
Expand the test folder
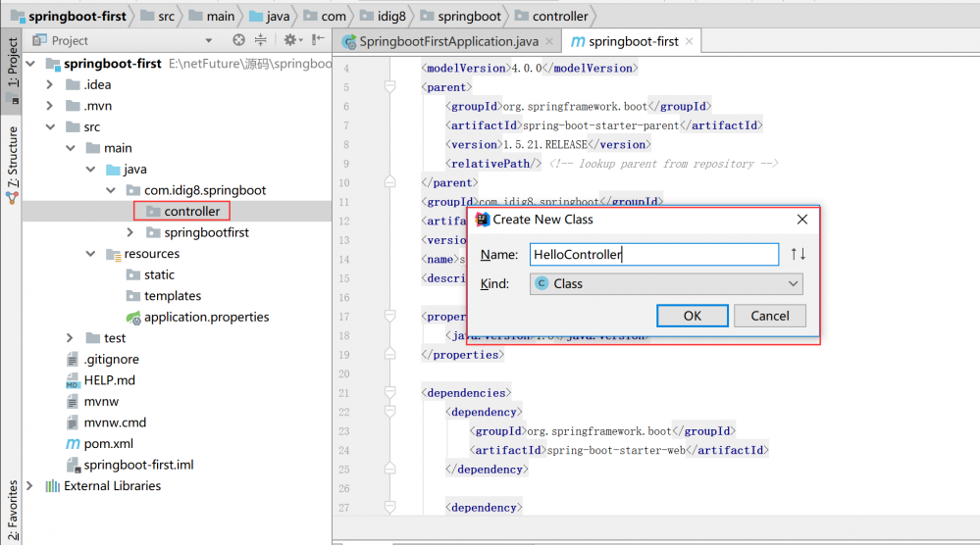pyautogui.click(x=70, y=338)
